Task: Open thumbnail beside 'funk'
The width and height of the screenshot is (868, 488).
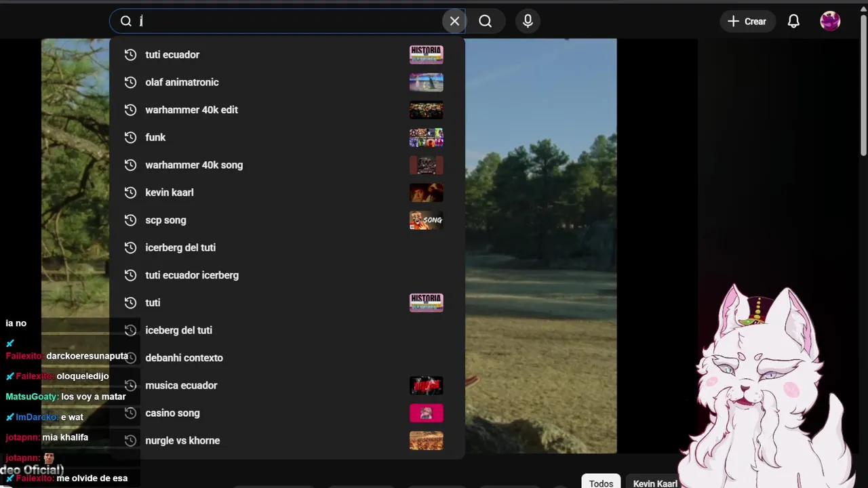Action: click(427, 138)
